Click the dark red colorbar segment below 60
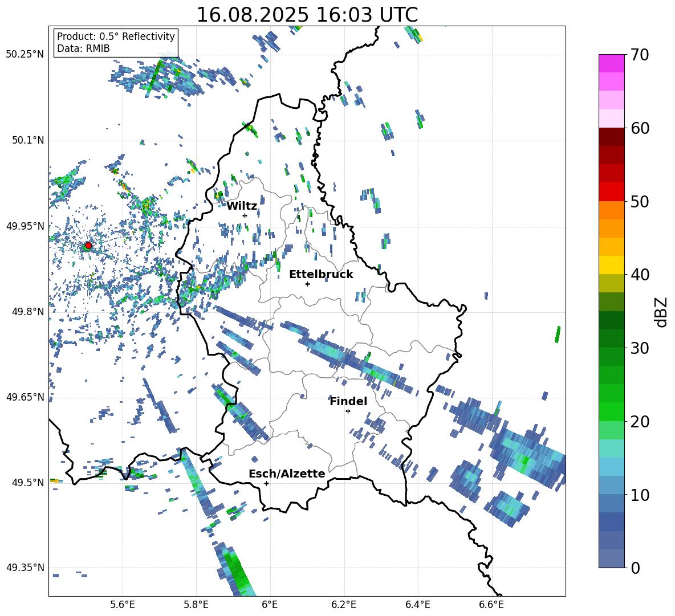Screen dimensions: 675x616 pos(611,137)
